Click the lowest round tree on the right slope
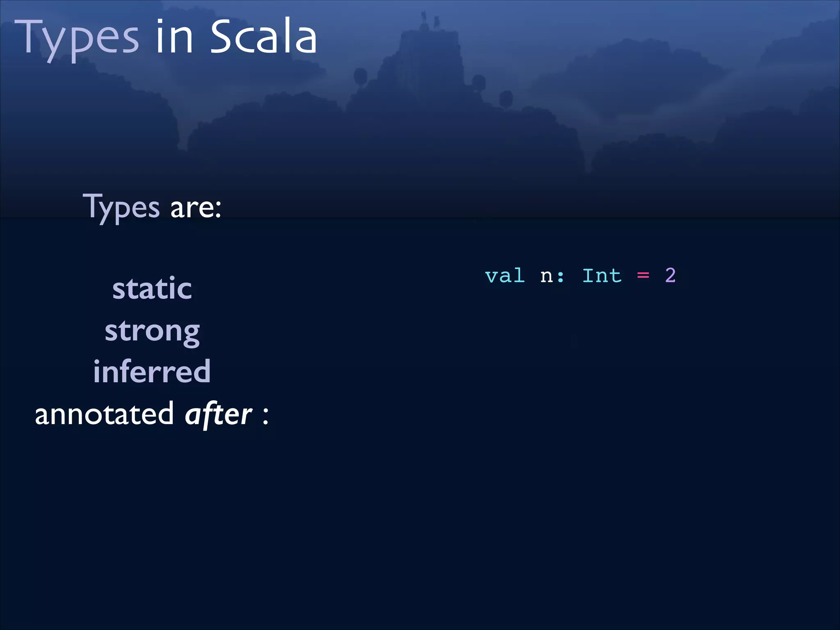Viewport: 840px width, 630px height. coord(506,98)
